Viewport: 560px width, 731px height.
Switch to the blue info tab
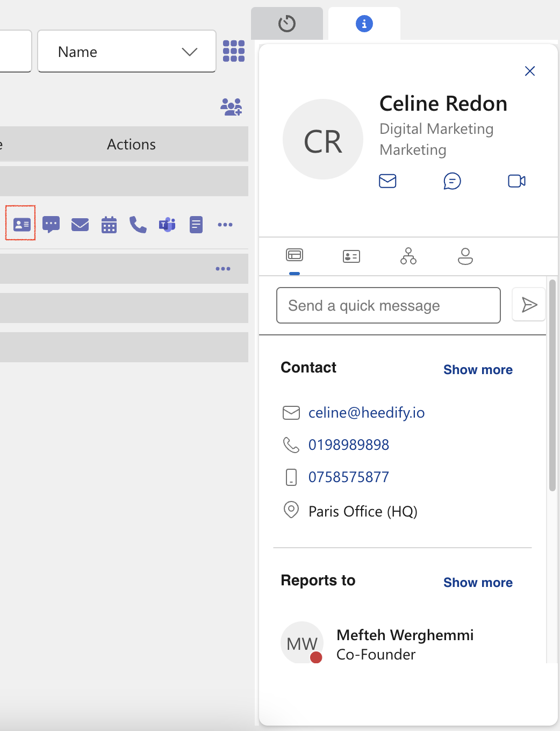[x=364, y=24]
